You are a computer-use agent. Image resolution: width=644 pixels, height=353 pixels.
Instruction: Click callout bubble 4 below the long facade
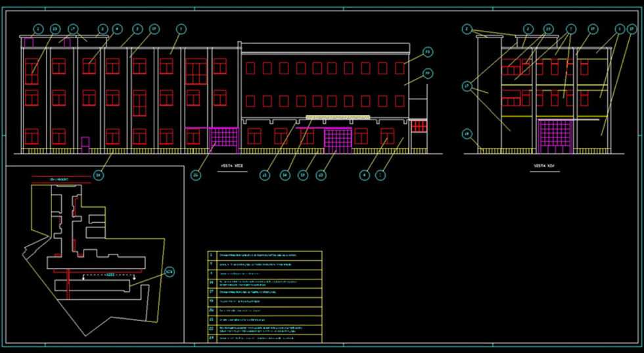(x=363, y=175)
